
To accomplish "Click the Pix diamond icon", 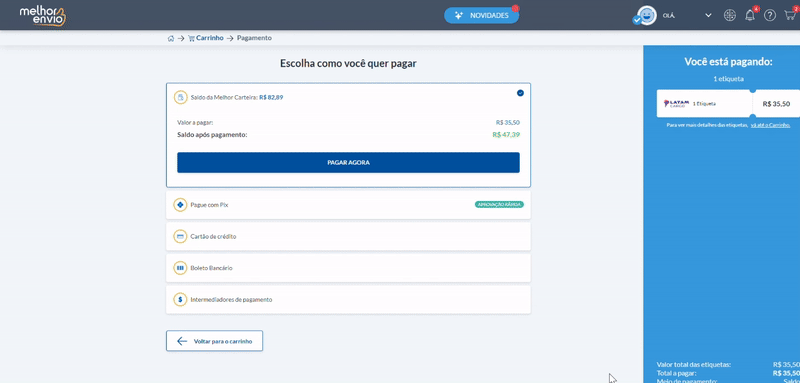I will [180, 205].
